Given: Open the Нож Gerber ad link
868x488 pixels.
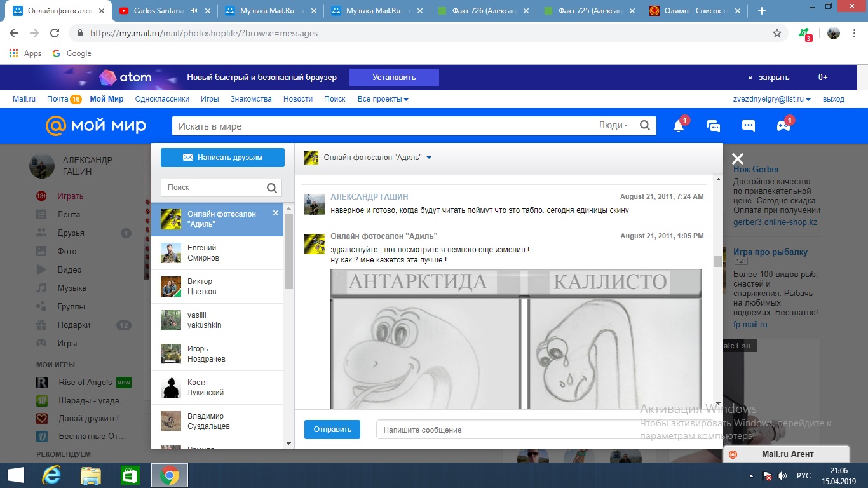Looking at the screenshot, I should click(756, 169).
